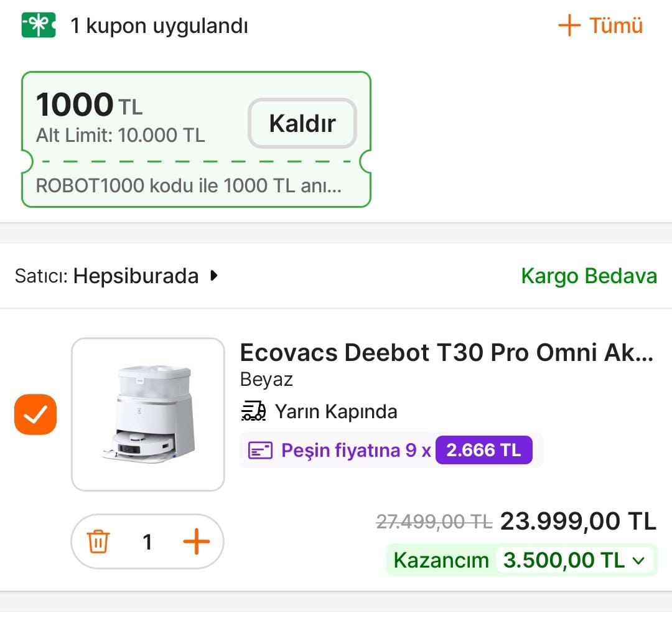Open the Ecovacs Deebot T30 Pro Omni title
Image resolution: width=672 pixels, height=618 pixels.
click(x=446, y=353)
